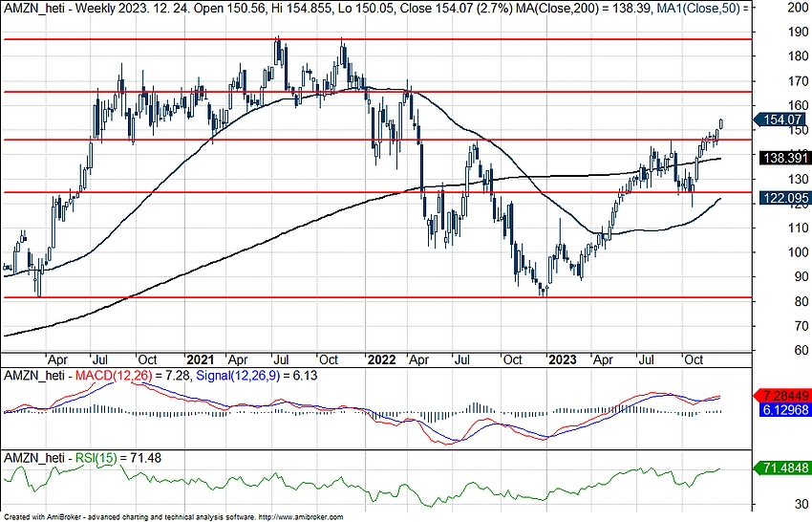
Task: Click the 138.391 moving average value label
Action: [785, 158]
